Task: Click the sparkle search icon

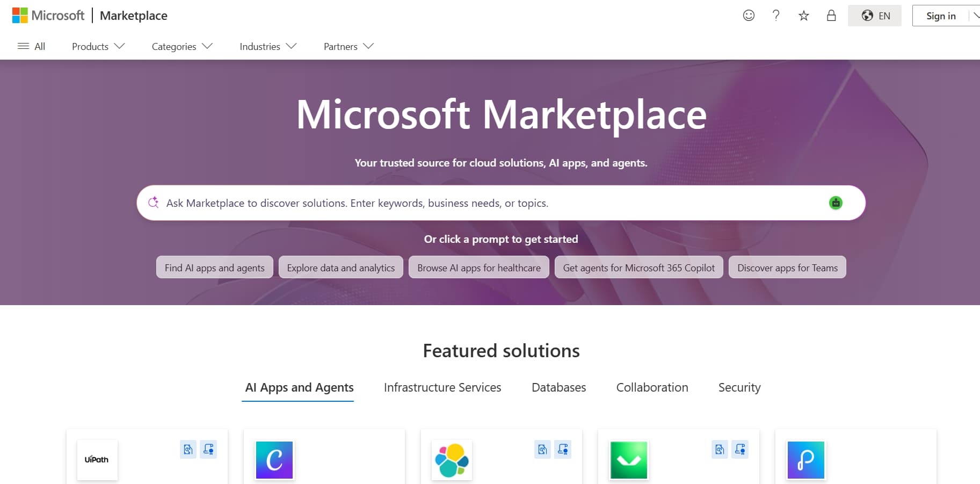Action: point(154,203)
